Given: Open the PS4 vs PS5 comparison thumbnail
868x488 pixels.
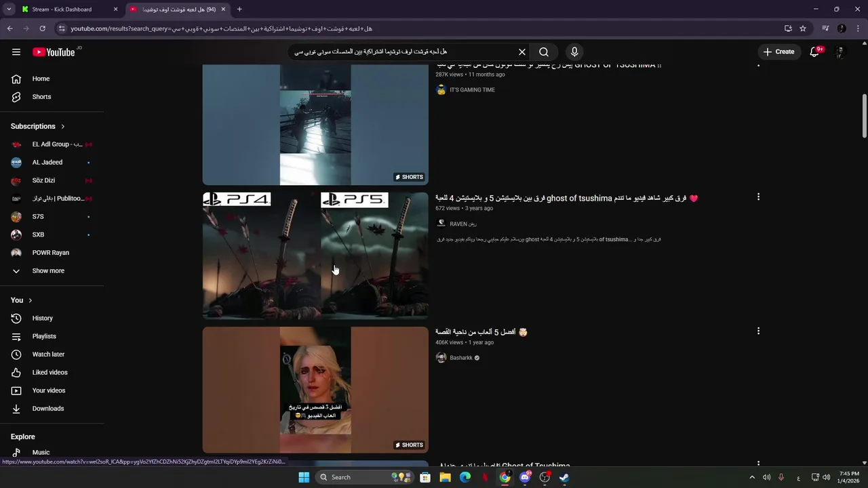Looking at the screenshot, I should click(x=315, y=256).
